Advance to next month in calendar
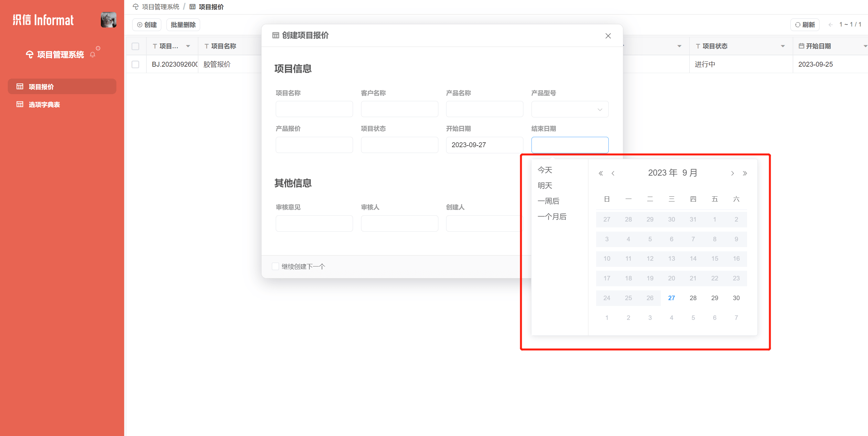The height and width of the screenshot is (436, 868). tap(732, 173)
